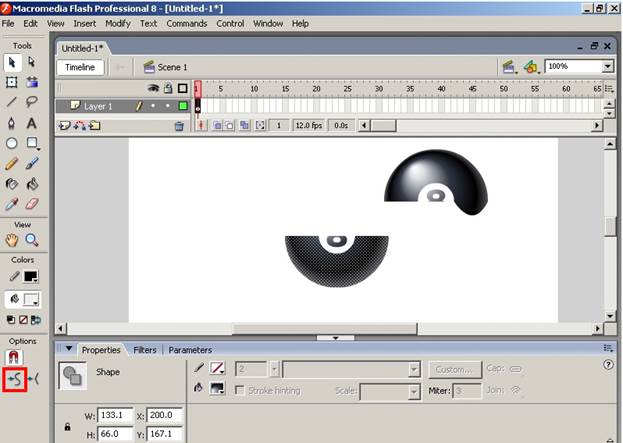Click the Timeline button
Screen dimensions: 623x443
[80, 67]
